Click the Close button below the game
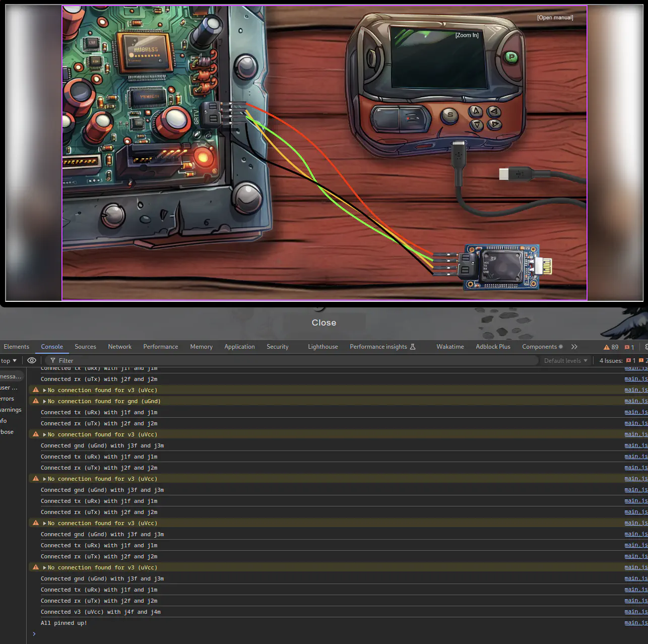The image size is (648, 644). pyautogui.click(x=324, y=323)
